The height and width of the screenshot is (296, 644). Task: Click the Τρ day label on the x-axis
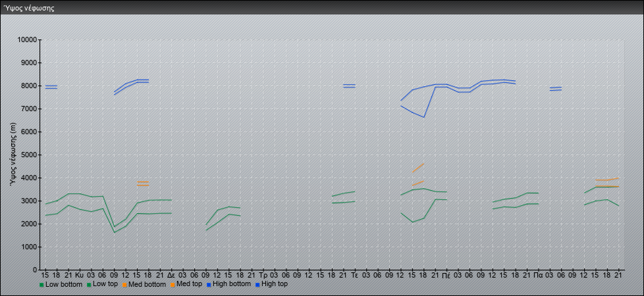tap(263, 275)
